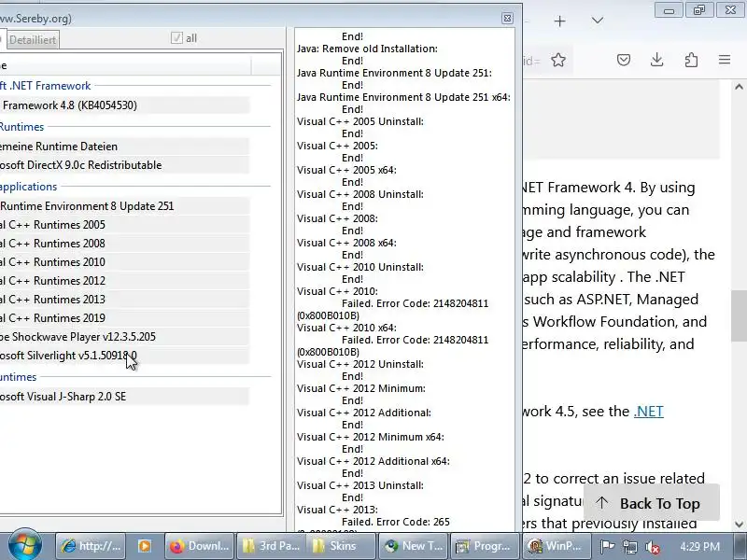Click the Save to Pocket icon

pyautogui.click(x=624, y=60)
